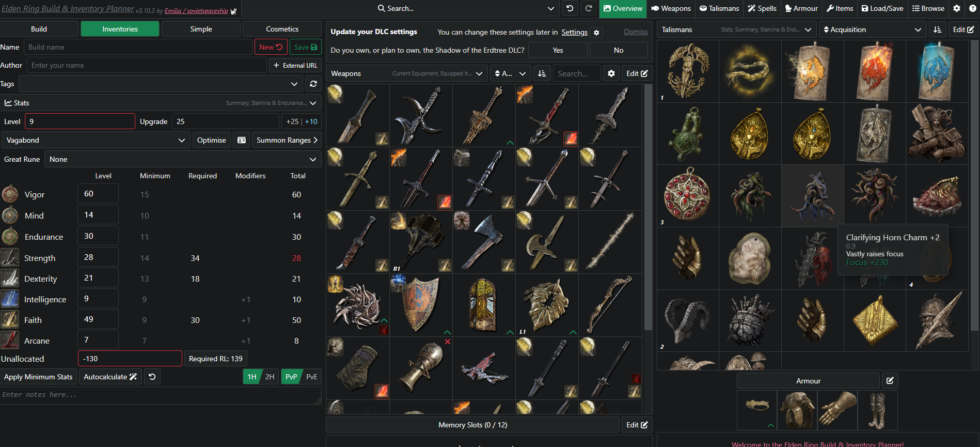Select the weapon marked R1
Viewport: 980px width, 447px height.
(x=421, y=242)
